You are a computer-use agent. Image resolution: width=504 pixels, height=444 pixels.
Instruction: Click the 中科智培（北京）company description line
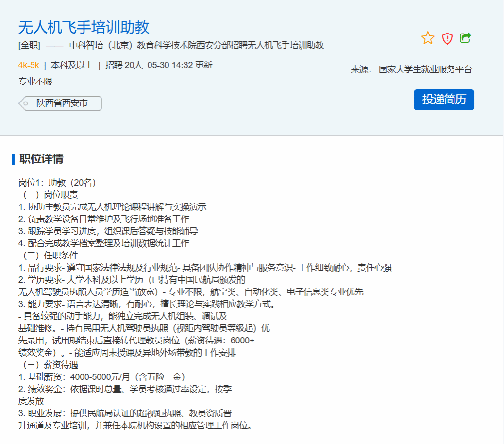pyautogui.click(x=197, y=46)
